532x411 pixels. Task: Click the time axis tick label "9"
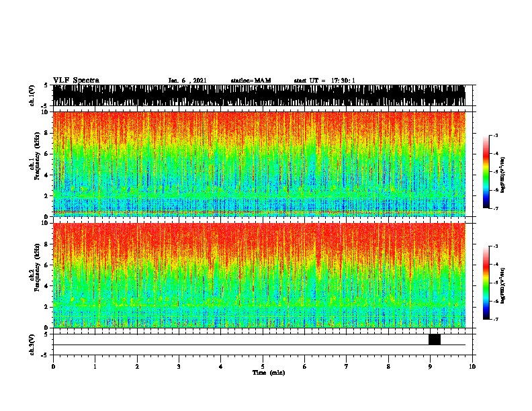(x=430, y=367)
